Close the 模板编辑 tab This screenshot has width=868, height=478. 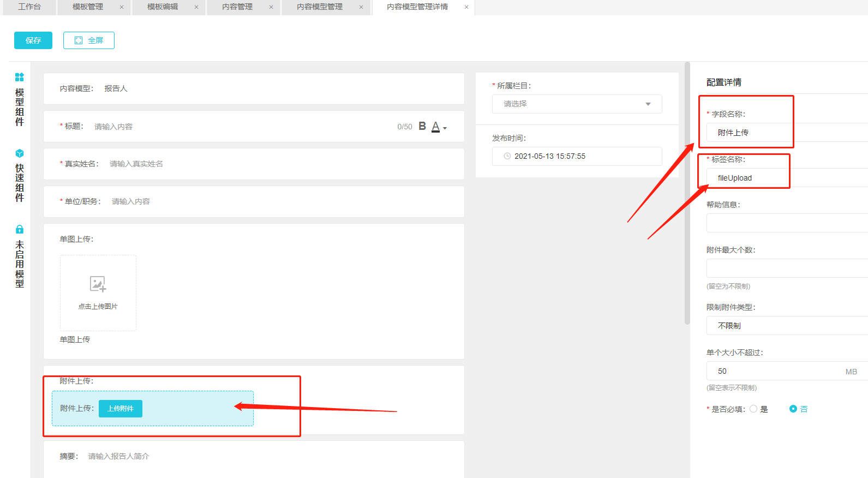(x=196, y=7)
